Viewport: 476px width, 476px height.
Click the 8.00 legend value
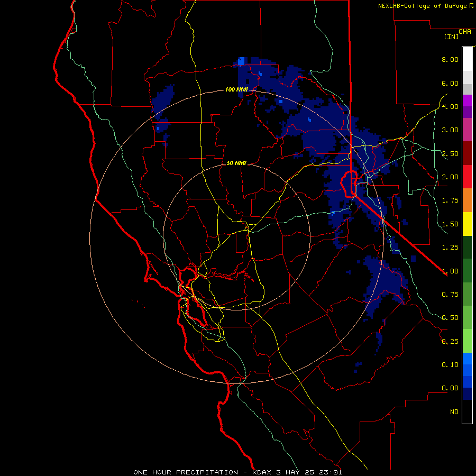coord(450,59)
